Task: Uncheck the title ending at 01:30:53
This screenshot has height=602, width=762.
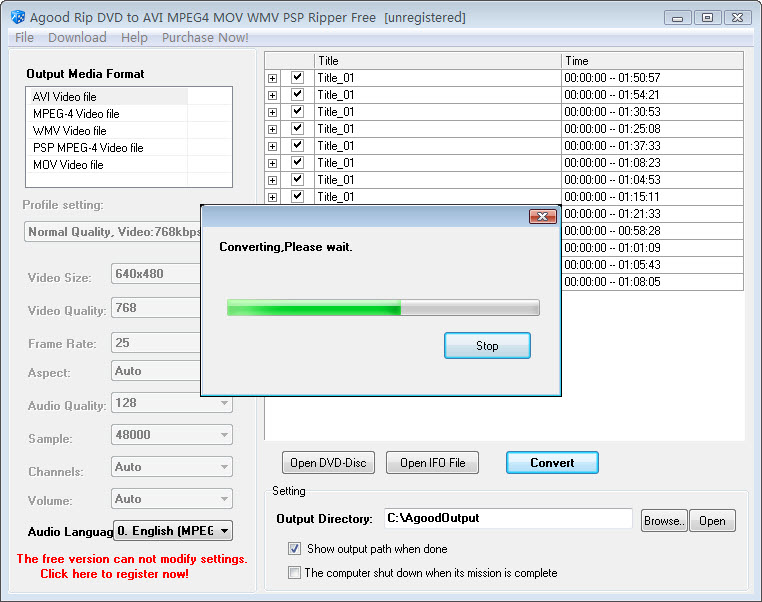Action: (x=297, y=111)
